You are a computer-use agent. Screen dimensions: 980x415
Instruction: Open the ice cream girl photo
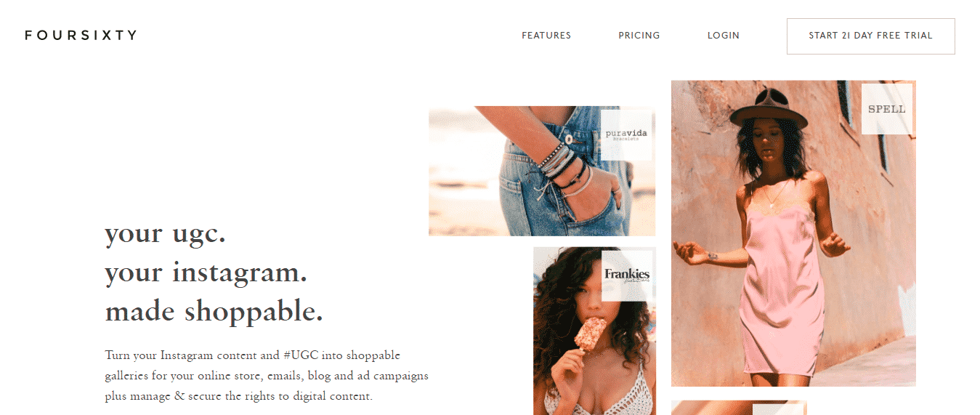point(594,331)
